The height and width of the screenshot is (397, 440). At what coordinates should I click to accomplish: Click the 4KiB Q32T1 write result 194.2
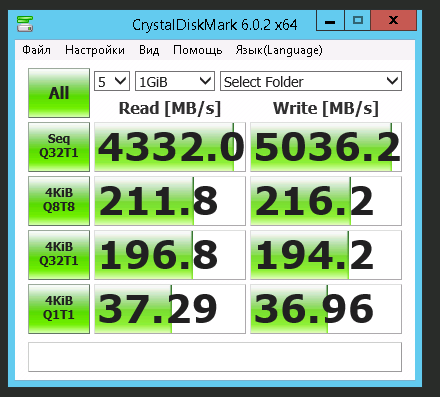[x=326, y=255]
